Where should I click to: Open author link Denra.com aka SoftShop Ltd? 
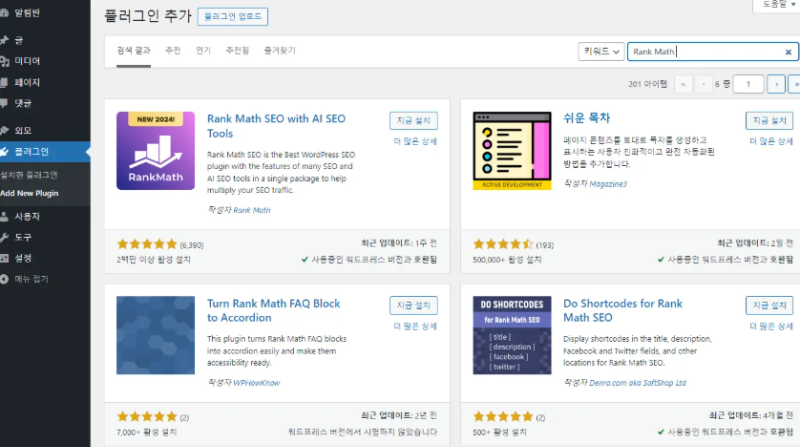(637, 383)
